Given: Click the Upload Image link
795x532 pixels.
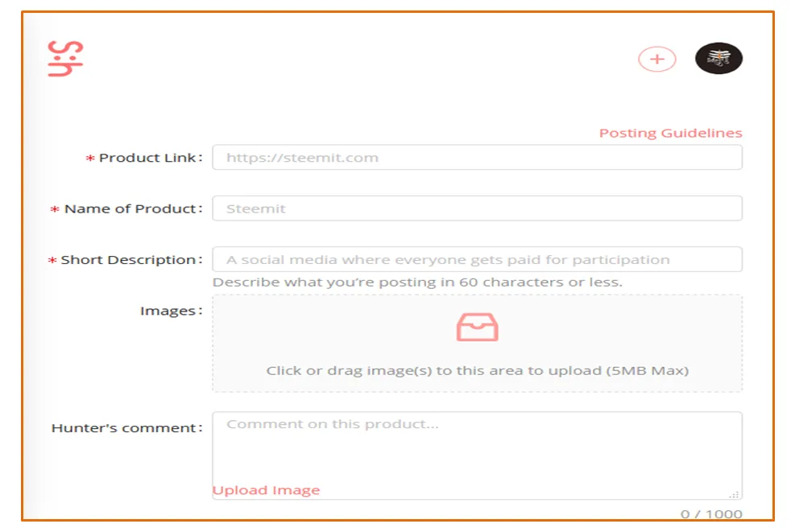Looking at the screenshot, I should click(266, 490).
